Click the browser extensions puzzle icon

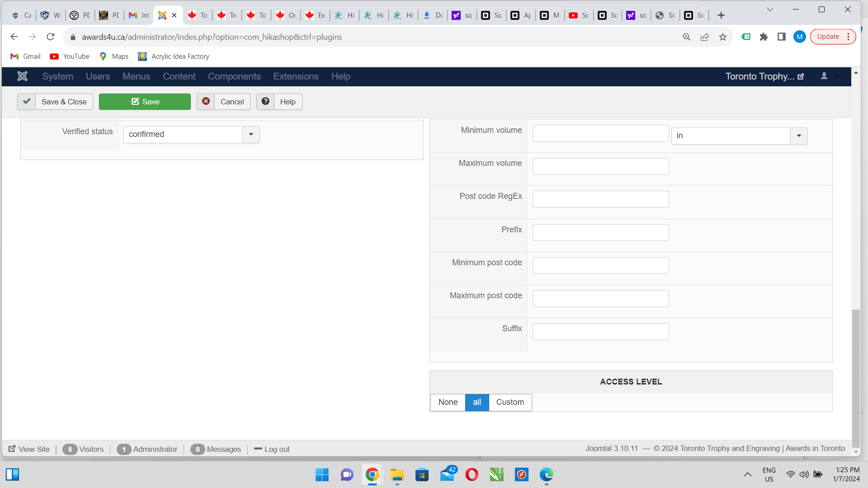tap(764, 37)
